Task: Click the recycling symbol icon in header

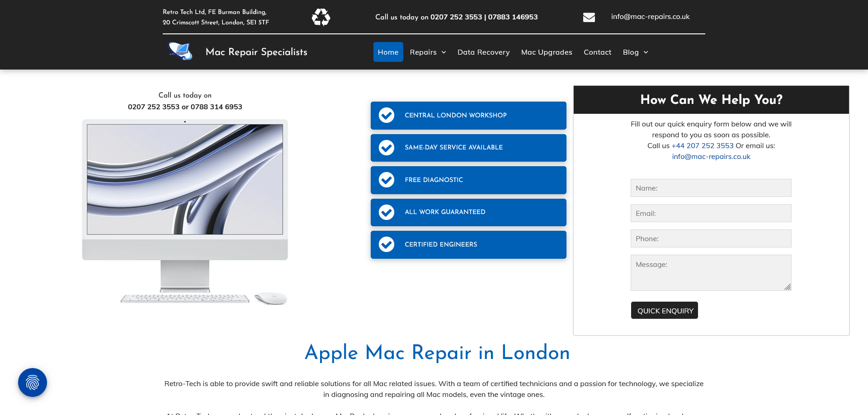Action: click(x=321, y=17)
